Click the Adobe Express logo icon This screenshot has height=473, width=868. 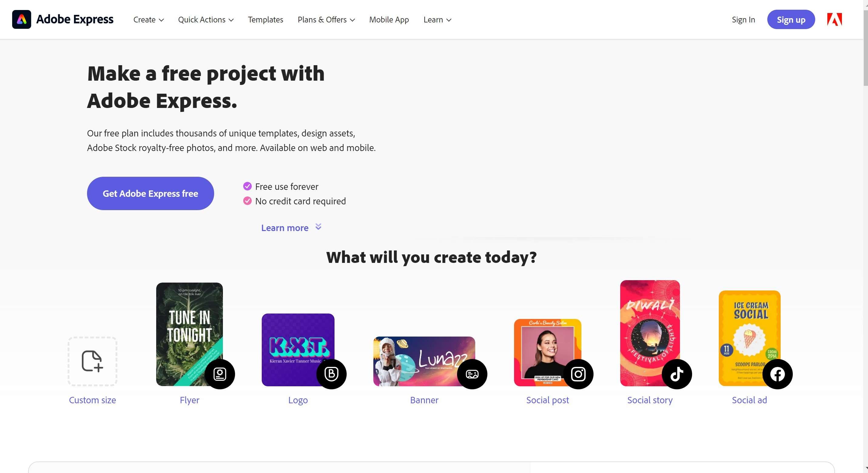click(22, 19)
